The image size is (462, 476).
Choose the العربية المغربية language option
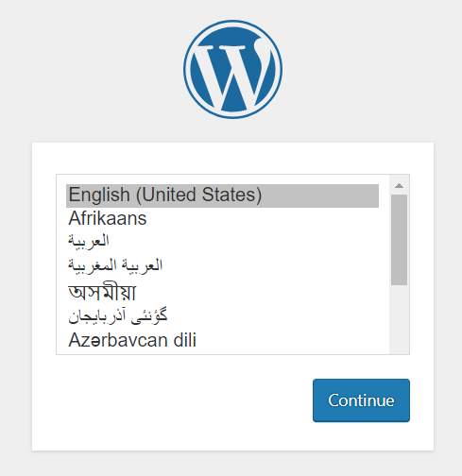tap(222, 265)
